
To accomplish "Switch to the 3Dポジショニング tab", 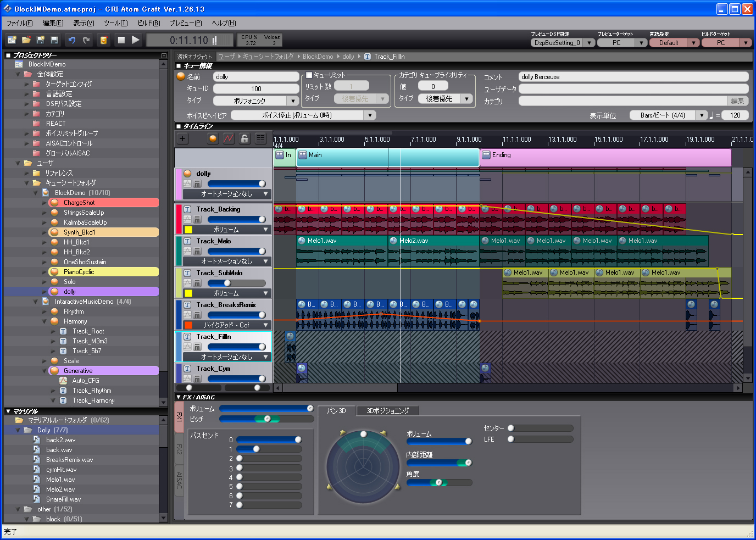I will (387, 411).
